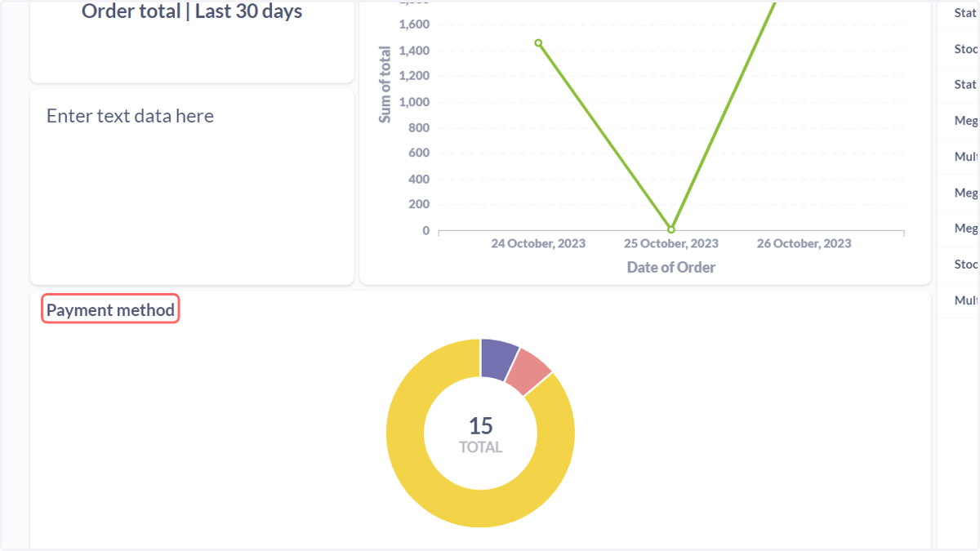Click the Sum of total axis label

[x=385, y=84]
